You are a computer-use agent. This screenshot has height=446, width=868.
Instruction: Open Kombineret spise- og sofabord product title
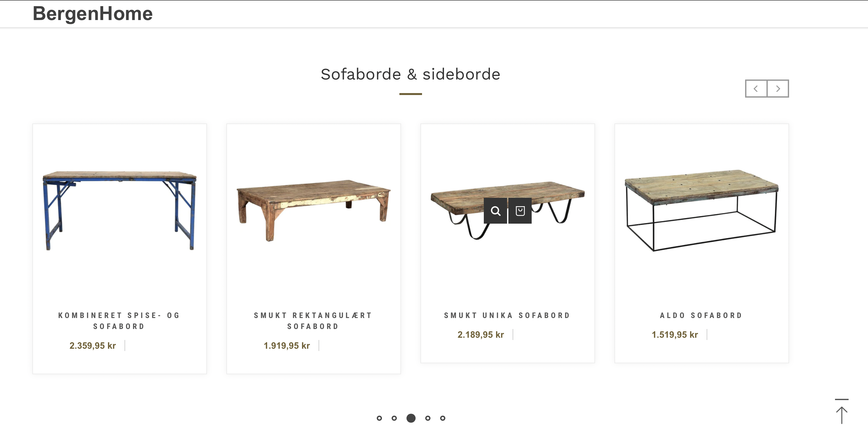click(x=119, y=321)
